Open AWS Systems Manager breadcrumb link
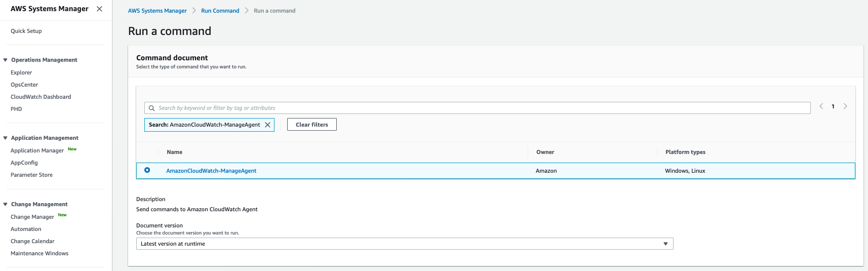868x271 pixels. [157, 11]
